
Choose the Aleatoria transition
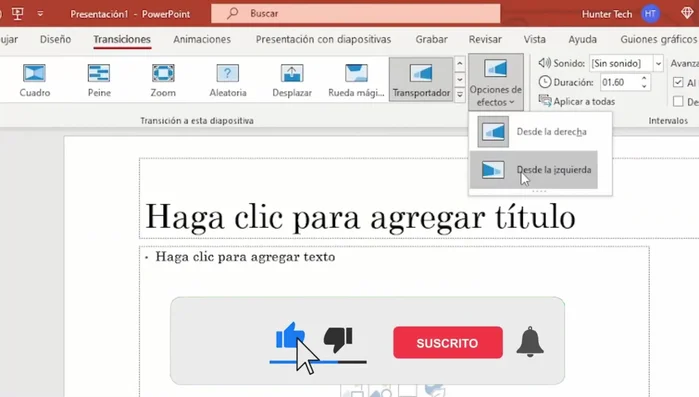(228, 81)
